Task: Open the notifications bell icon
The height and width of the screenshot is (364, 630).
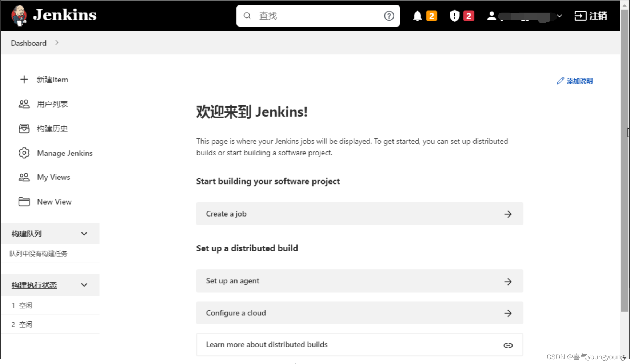Action: click(x=418, y=16)
